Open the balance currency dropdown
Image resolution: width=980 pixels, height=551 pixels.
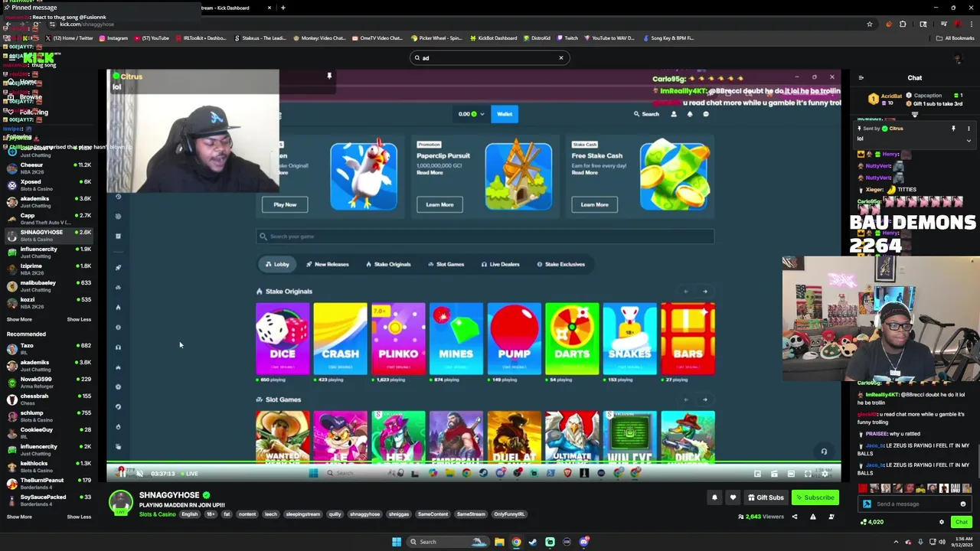click(x=472, y=114)
